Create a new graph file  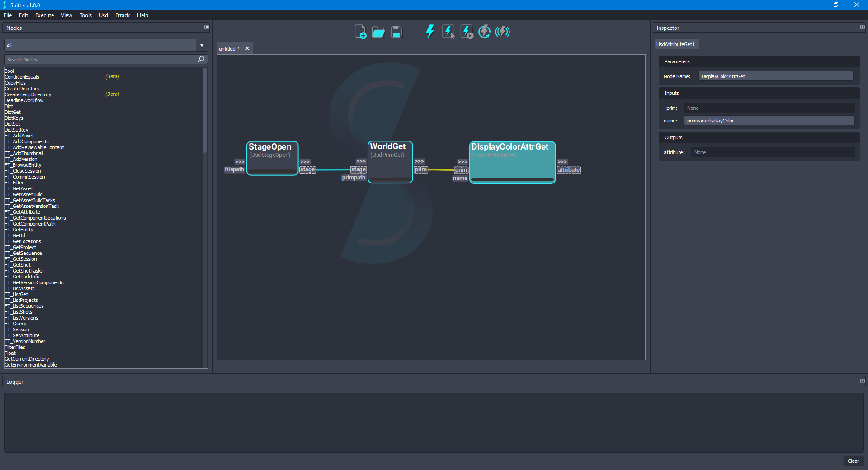[360, 32]
